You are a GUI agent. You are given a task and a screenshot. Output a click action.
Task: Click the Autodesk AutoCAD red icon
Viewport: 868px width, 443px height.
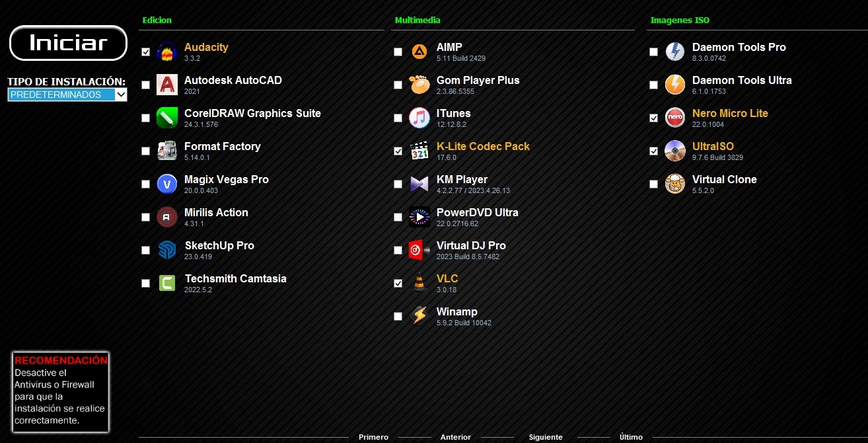167,85
